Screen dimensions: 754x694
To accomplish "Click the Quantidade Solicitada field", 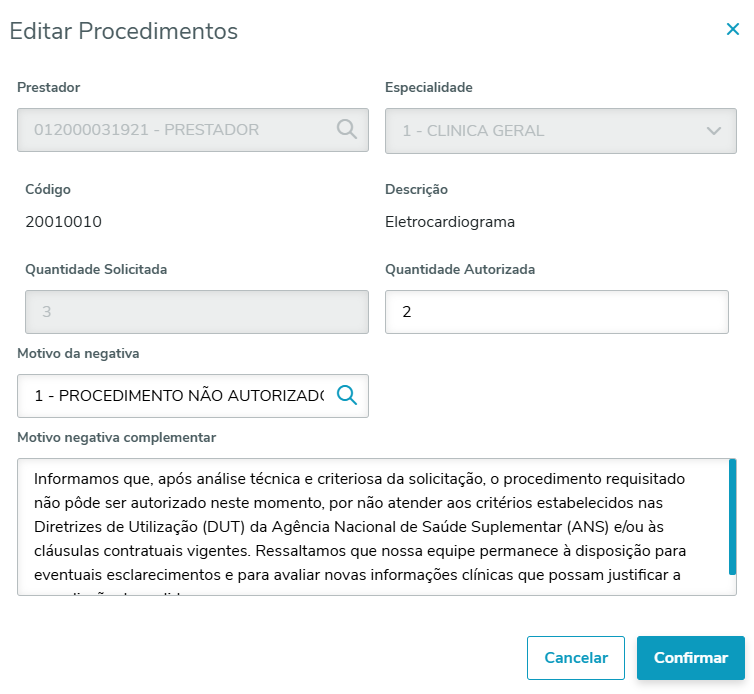I will [x=192, y=312].
